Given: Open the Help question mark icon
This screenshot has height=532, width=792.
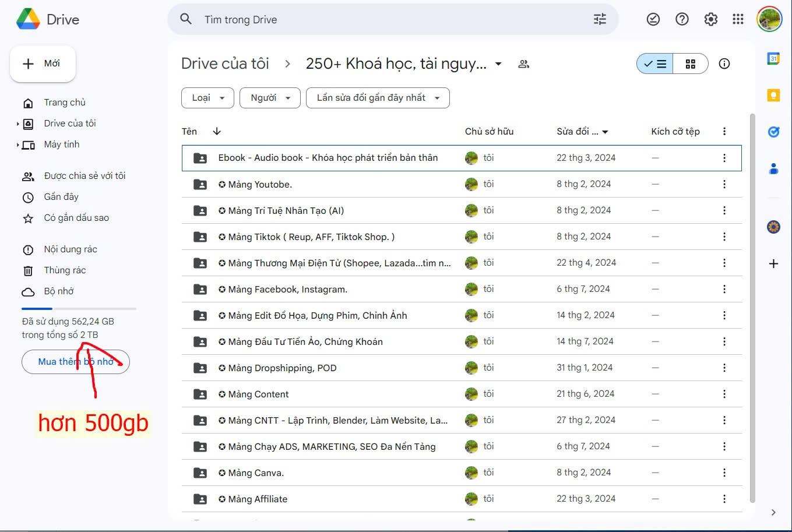Looking at the screenshot, I should point(682,19).
